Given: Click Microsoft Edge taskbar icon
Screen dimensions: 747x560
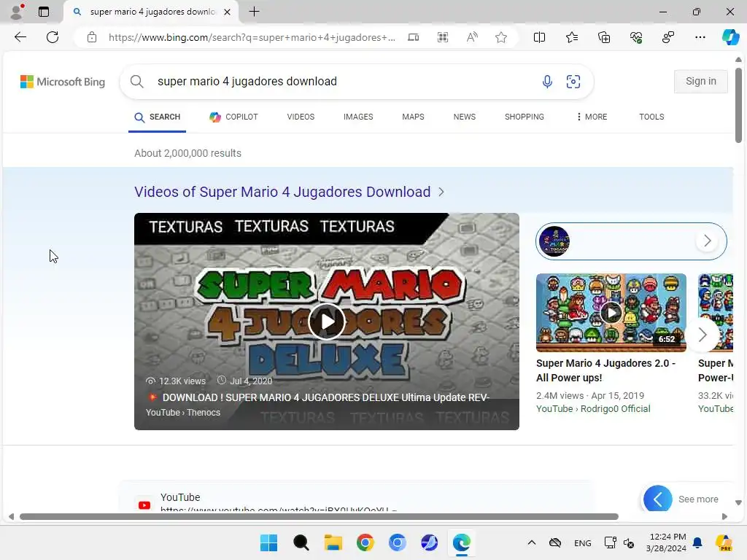Looking at the screenshot, I should click(x=461, y=542).
